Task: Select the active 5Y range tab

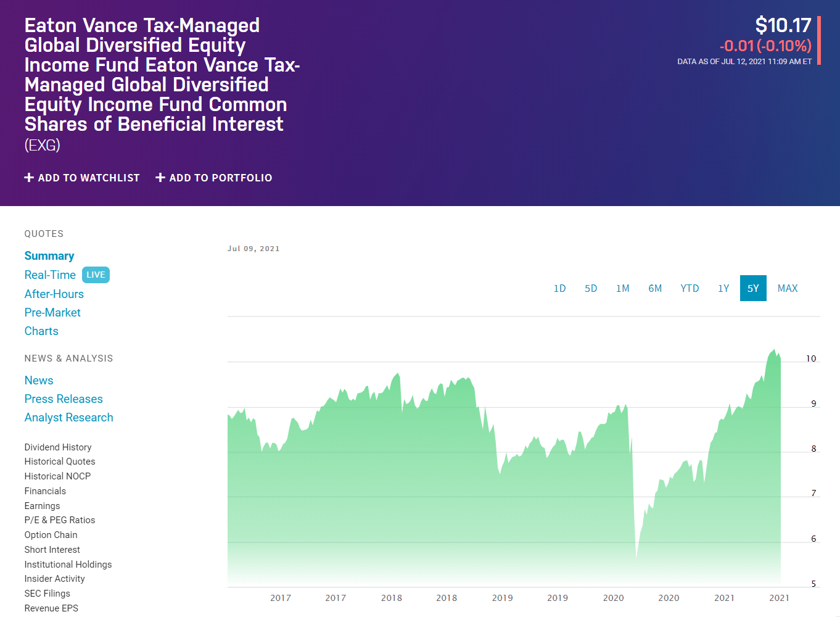Action: (x=753, y=288)
